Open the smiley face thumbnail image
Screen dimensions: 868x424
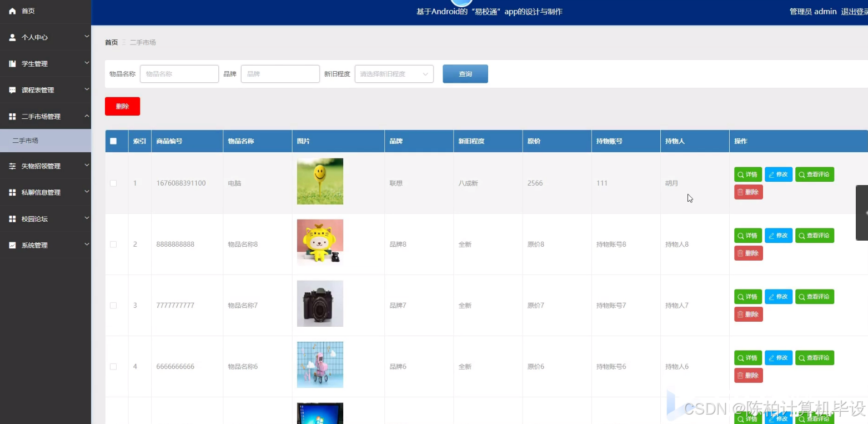320,181
